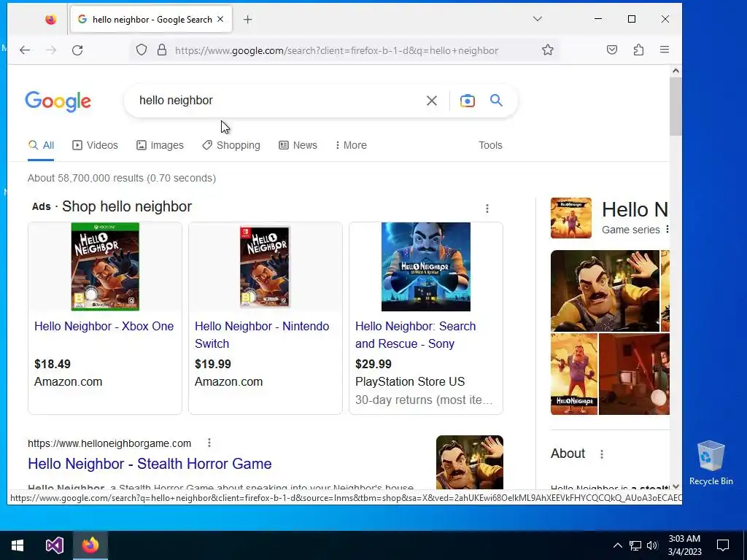Image resolution: width=747 pixels, height=560 pixels.
Task: Open the large neighbor image in knowledge panel
Action: (x=605, y=290)
